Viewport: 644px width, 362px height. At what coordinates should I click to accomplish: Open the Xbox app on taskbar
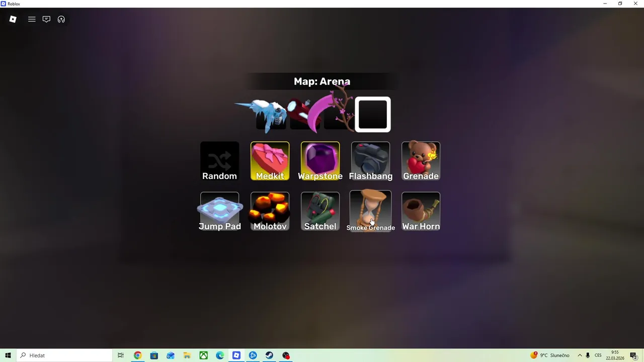pyautogui.click(x=203, y=355)
